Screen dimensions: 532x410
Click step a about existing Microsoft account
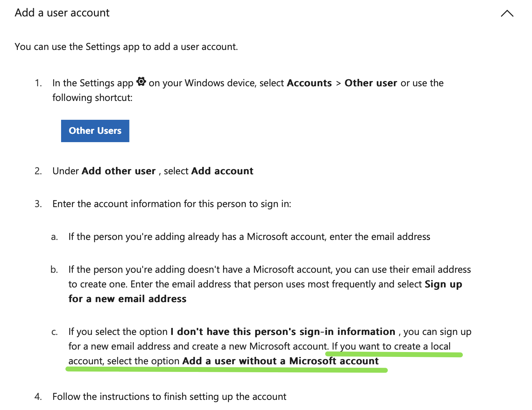click(249, 237)
